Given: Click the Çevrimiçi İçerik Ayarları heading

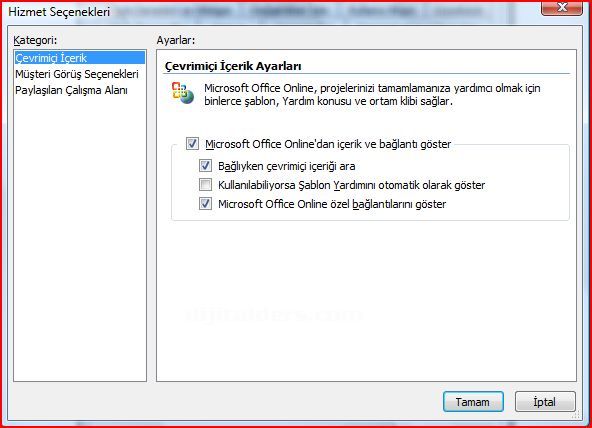Looking at the screenshot, I should pos(233,66).
